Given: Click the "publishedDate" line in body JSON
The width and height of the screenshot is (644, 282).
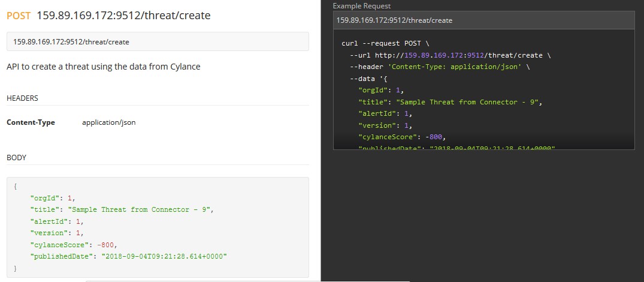Looking at the screenshot, I should click(129, 257).
